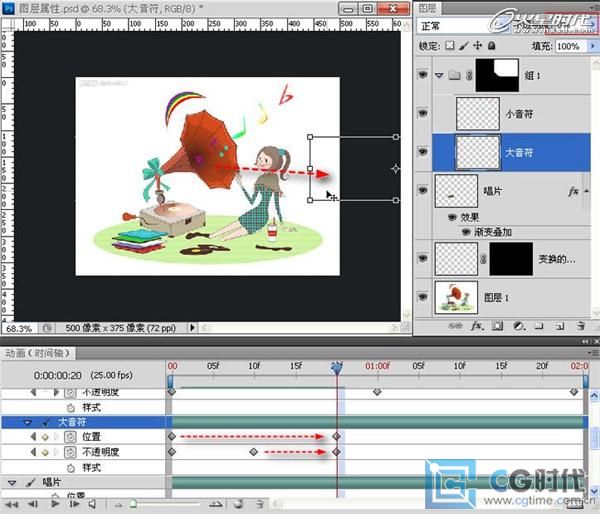Click the 变换的... layer black mask thumbnail

[x=511, y=259]
